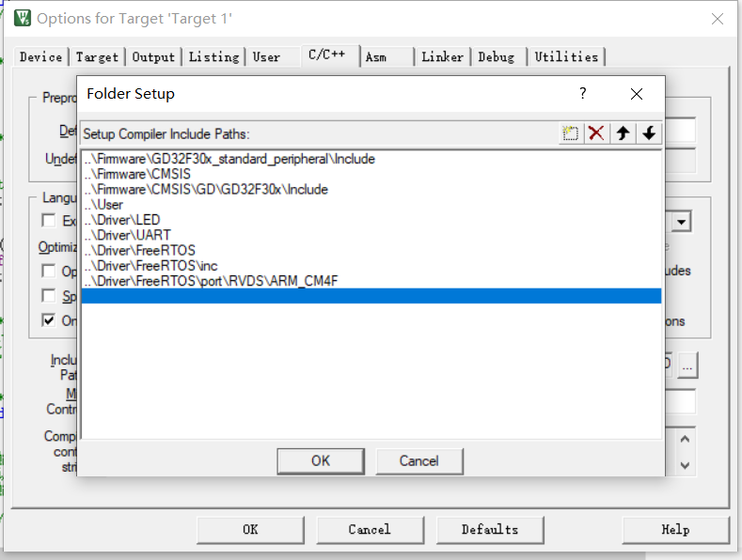Click the New (Insert) path icon
This screenshot has width=742, height=560.
point(570,133)
